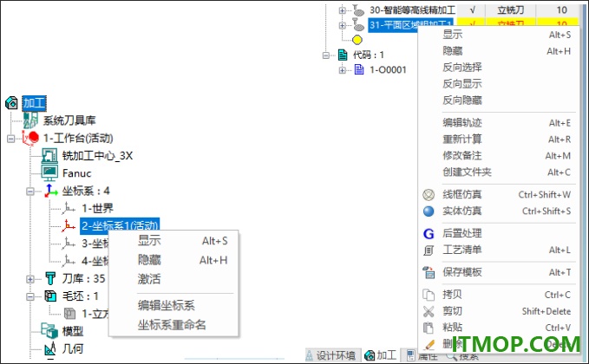
Task: Click the 剪切 scissors icon
Action: click(x=429, y=311)
